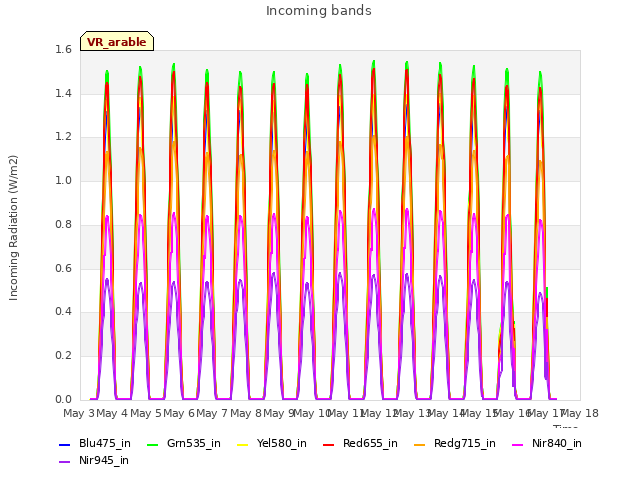Click the 1.6 y-axis tick label
The image size is (640, 480).
pyautogui.click(x=63, y=49)
